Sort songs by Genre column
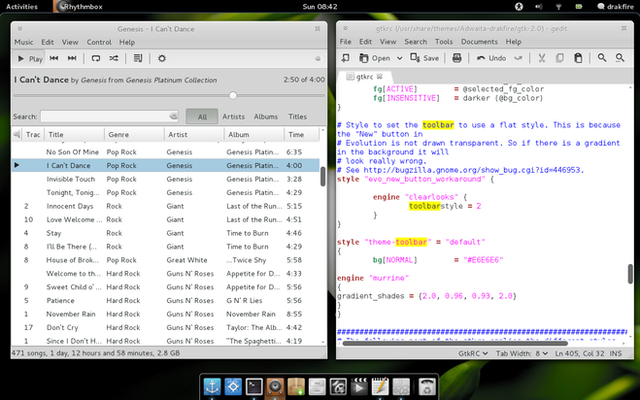The height and width of the screenshot is (400, 640). pyautogui.click(x=134, y=134)
